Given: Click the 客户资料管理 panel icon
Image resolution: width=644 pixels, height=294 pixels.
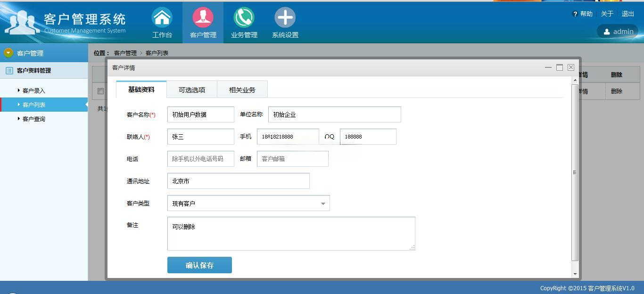Looking at the screenshot, I should (x=9, y=71).
